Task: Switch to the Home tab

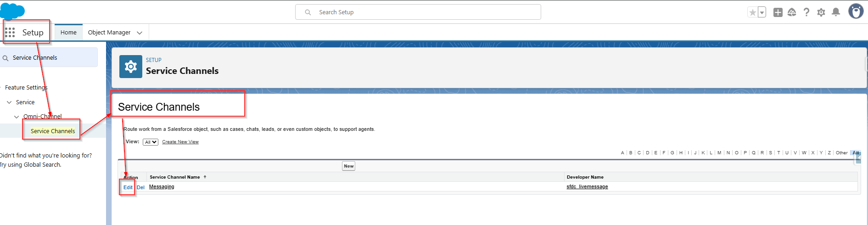Action: [x=68, y=33]
